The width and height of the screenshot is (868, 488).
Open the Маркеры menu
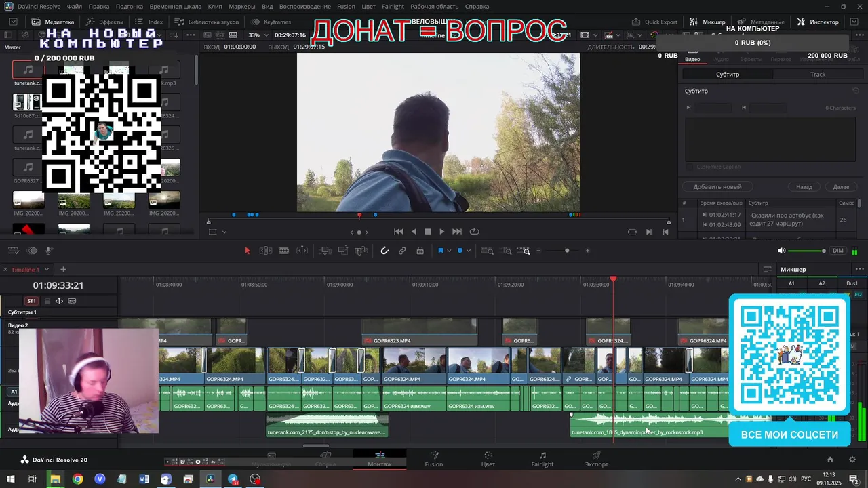[x=242, y=6]
